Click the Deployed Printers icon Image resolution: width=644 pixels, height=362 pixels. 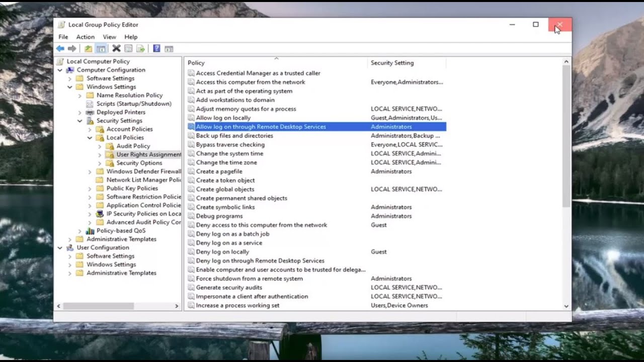(90, 112)
